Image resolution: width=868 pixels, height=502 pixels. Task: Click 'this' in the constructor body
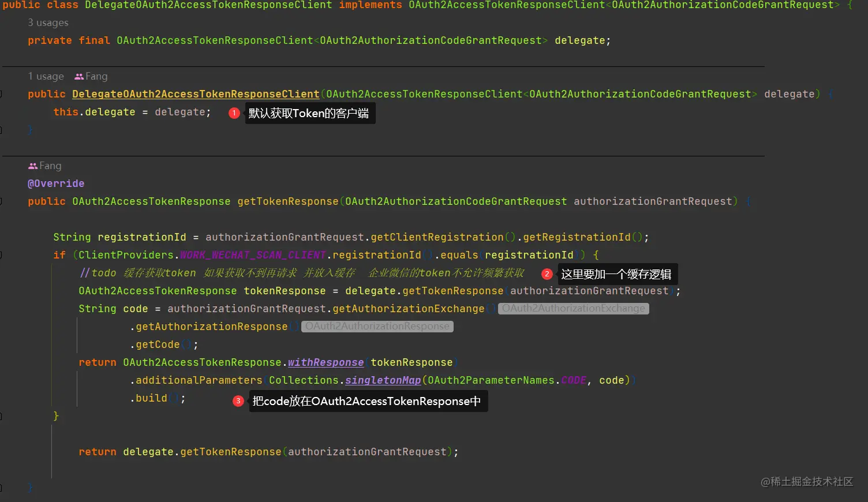tap(66, 112)
